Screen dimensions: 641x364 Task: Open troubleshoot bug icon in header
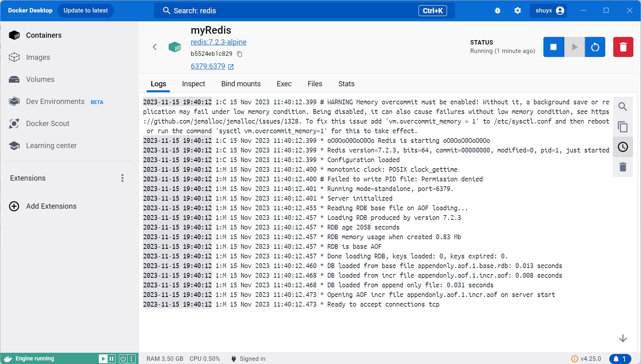pyautogui.click(x=498, y=10)
